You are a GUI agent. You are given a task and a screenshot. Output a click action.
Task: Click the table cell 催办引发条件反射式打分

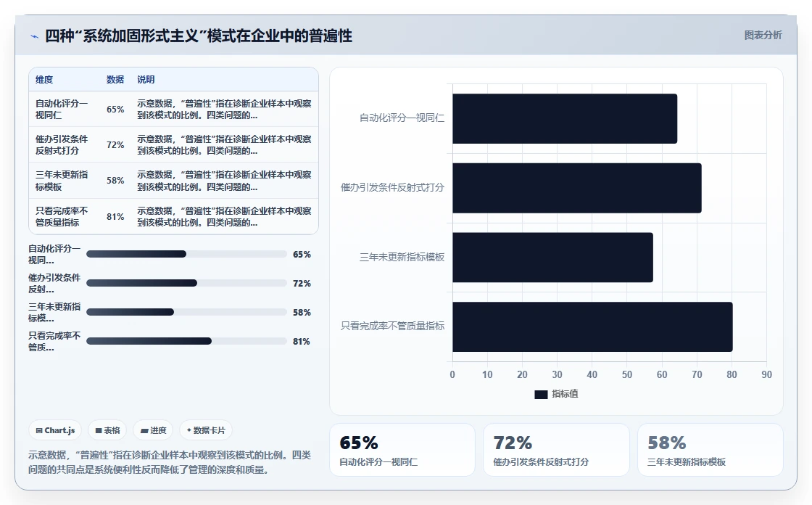62,144
